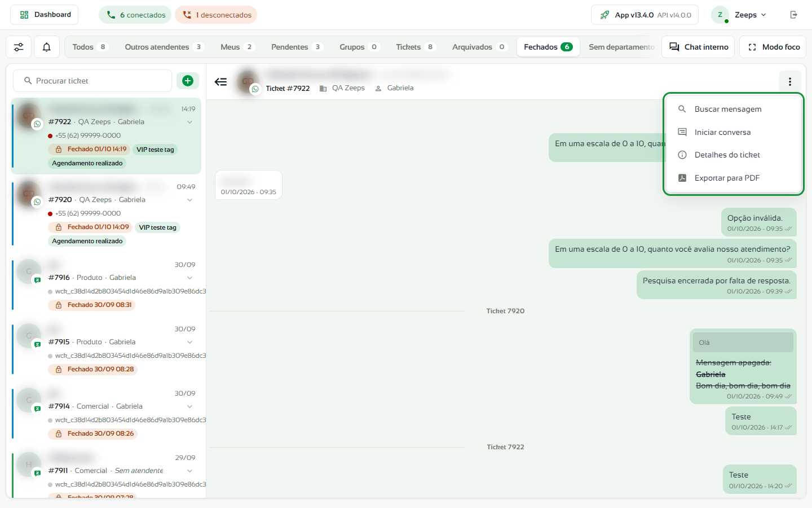
Task: Expand ticket #7916 chevron
Action: click(189, 278)
